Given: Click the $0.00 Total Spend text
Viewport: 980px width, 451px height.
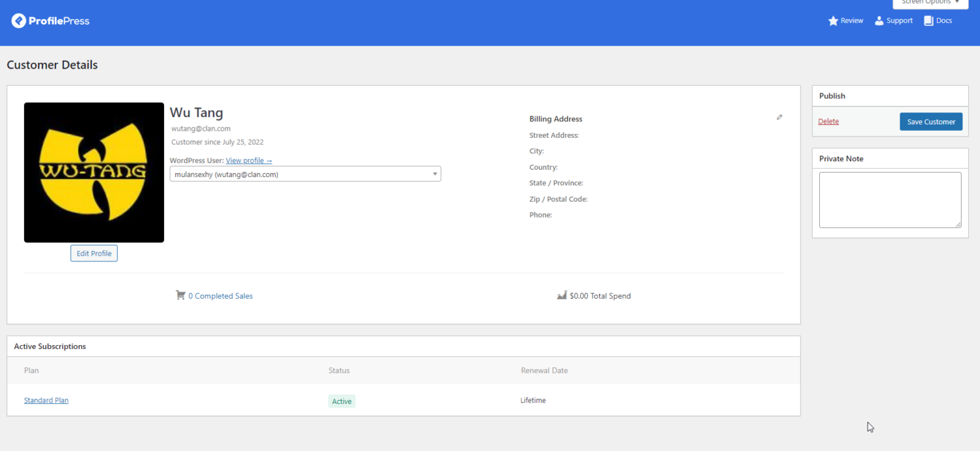Looking at the screenshot, I should point(600,296).
